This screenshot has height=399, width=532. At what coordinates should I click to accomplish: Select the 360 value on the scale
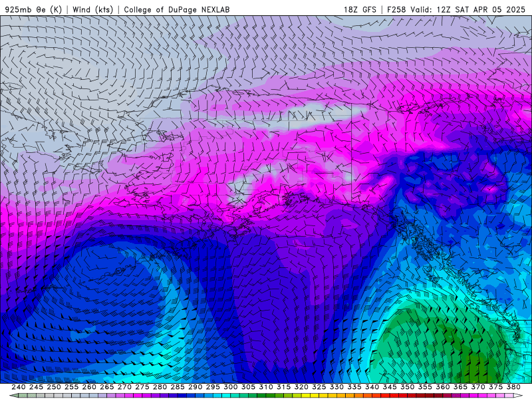[x=443, y=387]
